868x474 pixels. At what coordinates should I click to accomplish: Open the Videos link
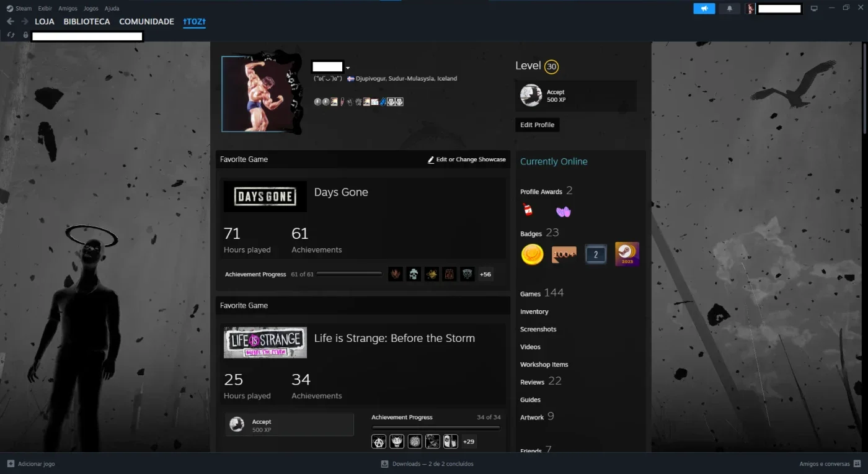530,347
